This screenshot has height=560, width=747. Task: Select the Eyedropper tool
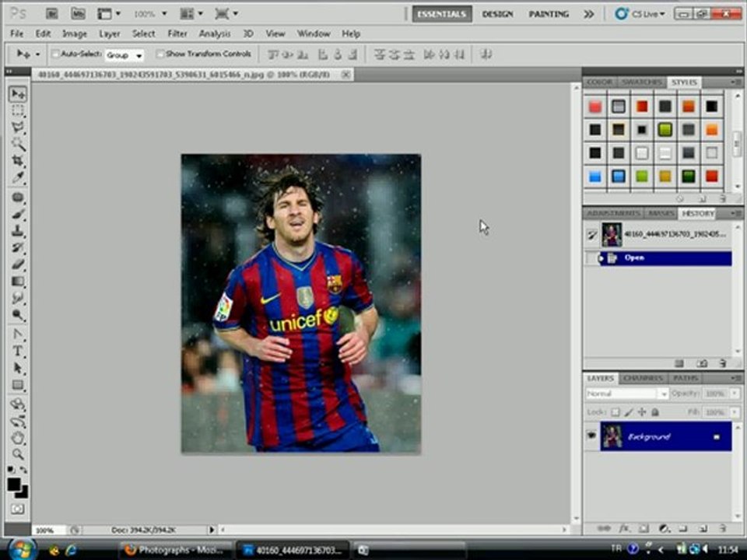pyautogui.click(x=18, y=177)
